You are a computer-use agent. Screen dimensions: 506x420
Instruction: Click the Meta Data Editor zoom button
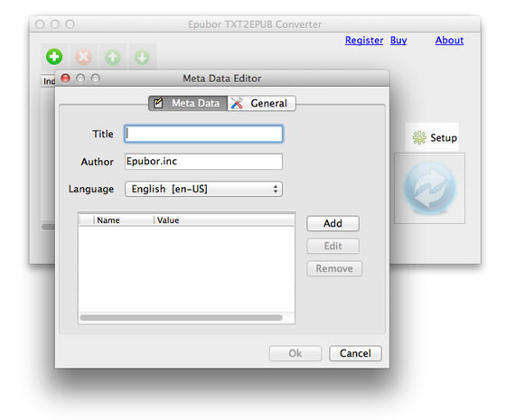(x=95, y=78)
